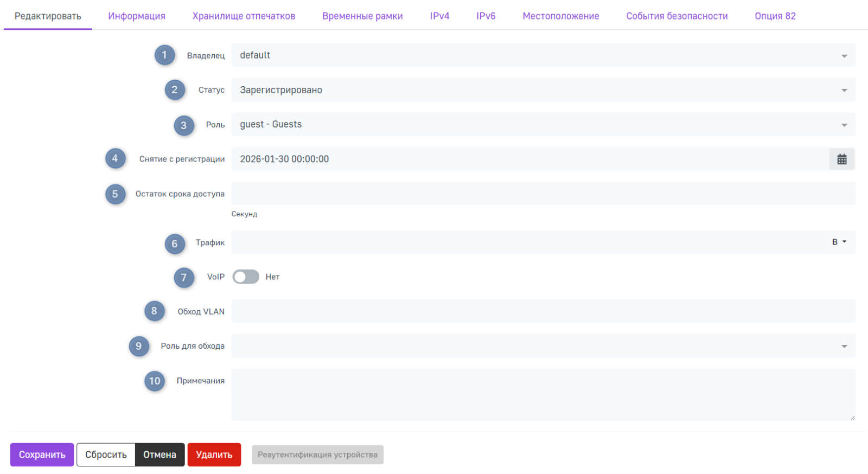Viewport: 868px width, 474px height.
Task: Click the numbered badge 1 beside Владелец
Action: point(164,55)
